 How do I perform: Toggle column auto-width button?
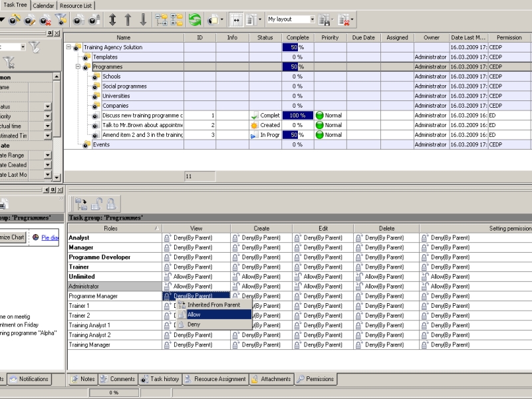click(236, 20)
